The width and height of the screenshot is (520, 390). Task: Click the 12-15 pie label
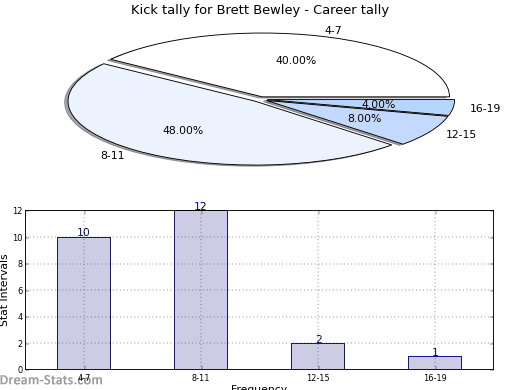point(461,134)
